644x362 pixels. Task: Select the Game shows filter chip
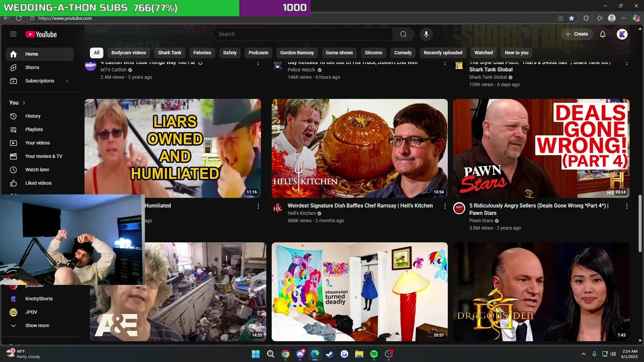(339, 53)
